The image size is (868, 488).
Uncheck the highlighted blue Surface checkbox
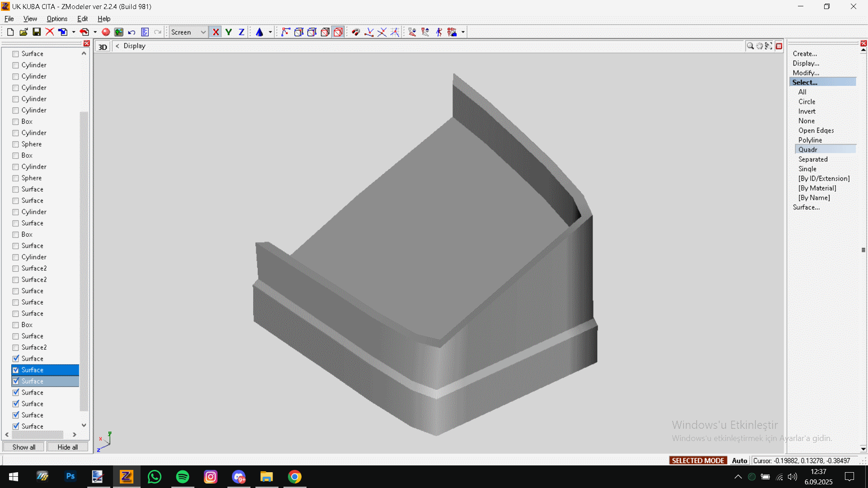tap(16, 370)
